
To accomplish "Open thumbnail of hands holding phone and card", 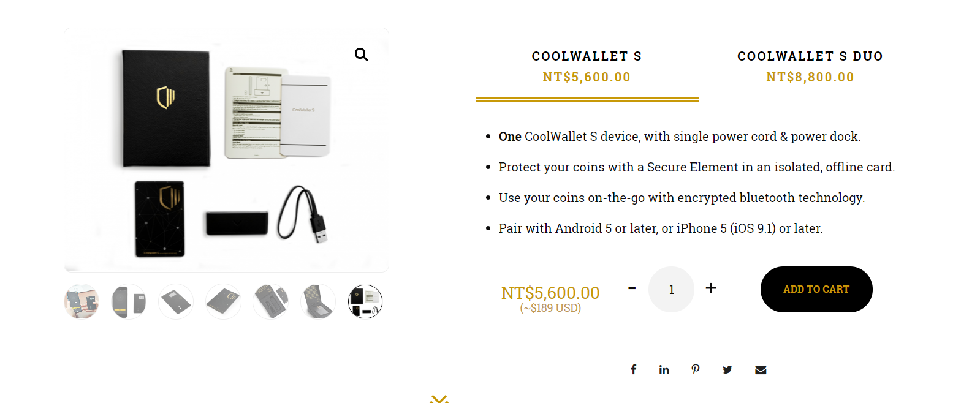I will pos(82,301).
